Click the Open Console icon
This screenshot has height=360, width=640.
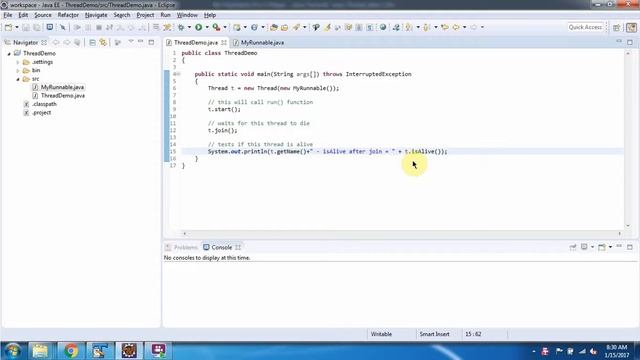click(602, 247)
